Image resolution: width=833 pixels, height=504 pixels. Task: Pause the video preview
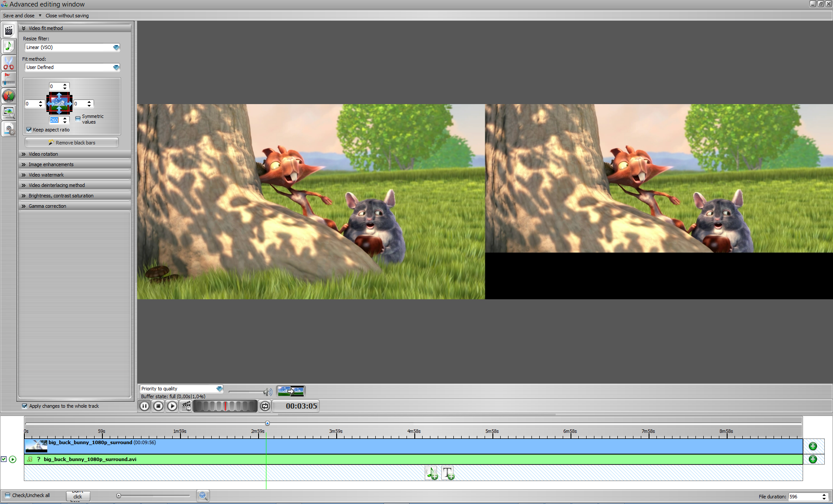tap(144, 406)
